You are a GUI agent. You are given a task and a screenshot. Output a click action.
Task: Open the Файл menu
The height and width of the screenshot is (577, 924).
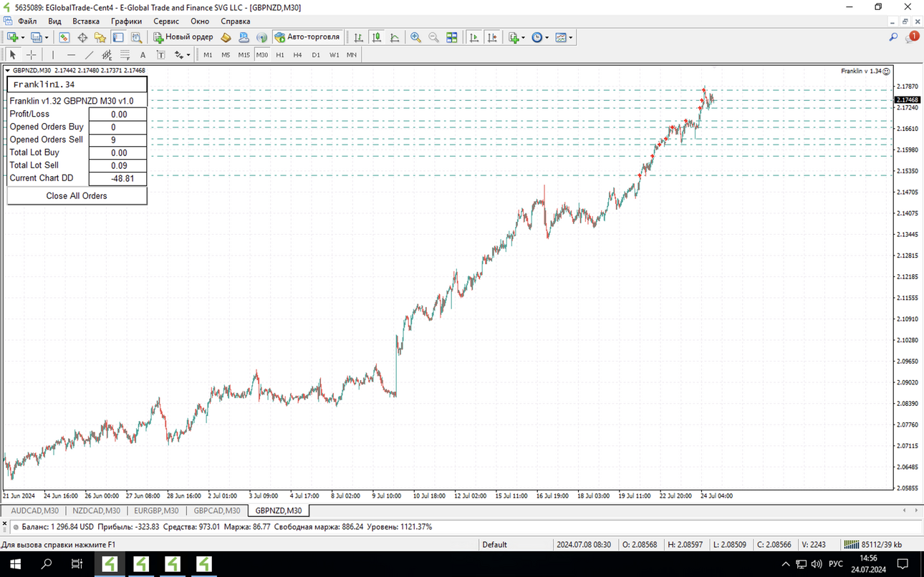(x=27, y=21)
